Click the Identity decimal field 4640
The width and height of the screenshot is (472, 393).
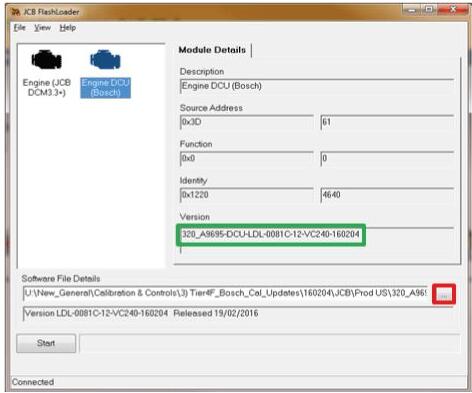[387, 195]
